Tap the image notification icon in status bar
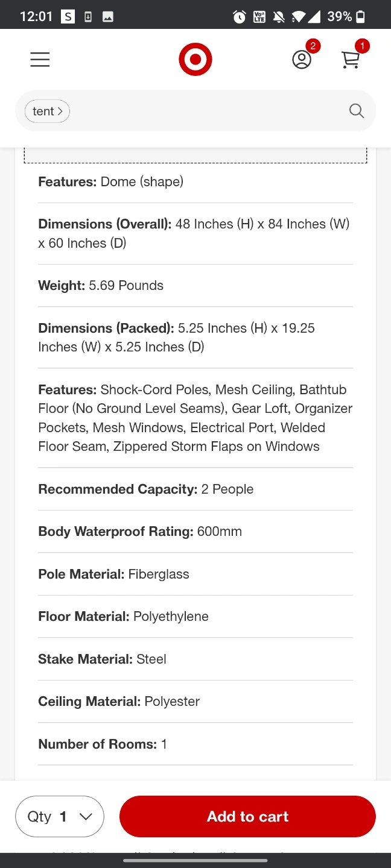391x868 pixels. [107, 17]
